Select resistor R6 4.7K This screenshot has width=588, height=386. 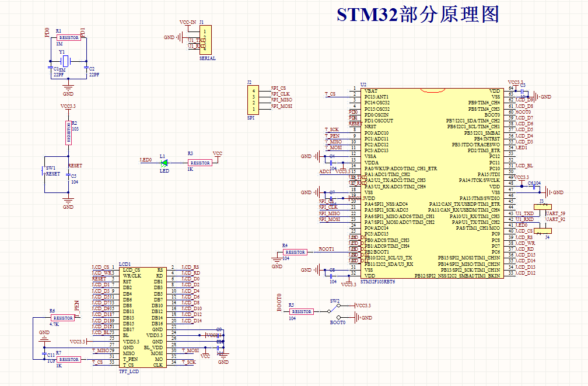tap(62, 318)
